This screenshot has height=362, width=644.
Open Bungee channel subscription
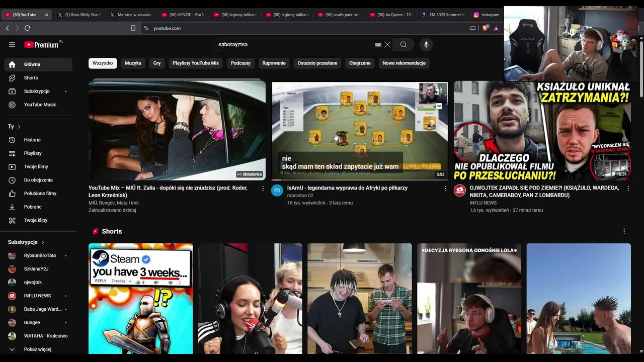pyautogui.click(x=38, y=322)
